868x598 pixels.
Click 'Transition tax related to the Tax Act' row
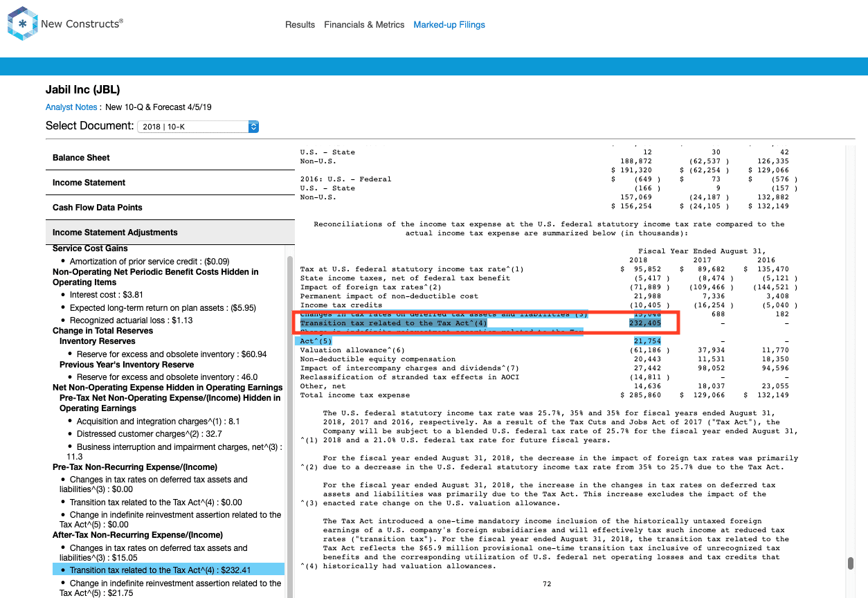pos(394,323)
